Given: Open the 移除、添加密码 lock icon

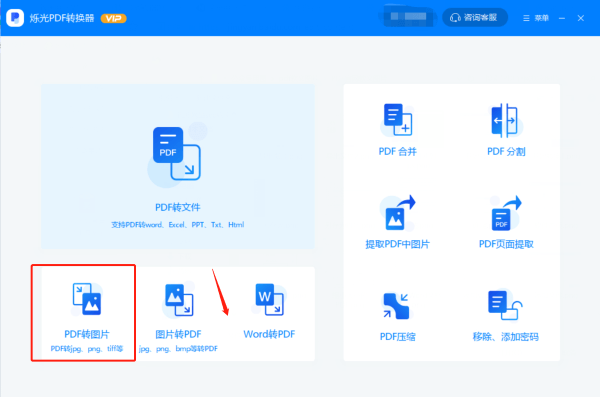Looking at the screenshot, I should pyautogui.click(x=505, y=305).
